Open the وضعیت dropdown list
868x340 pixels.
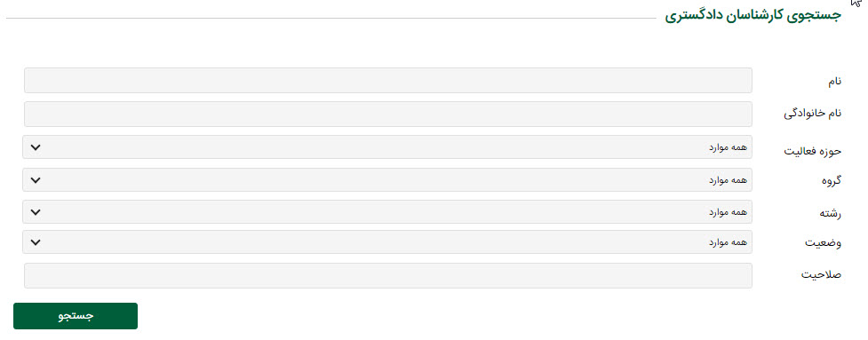click(387, 242)
